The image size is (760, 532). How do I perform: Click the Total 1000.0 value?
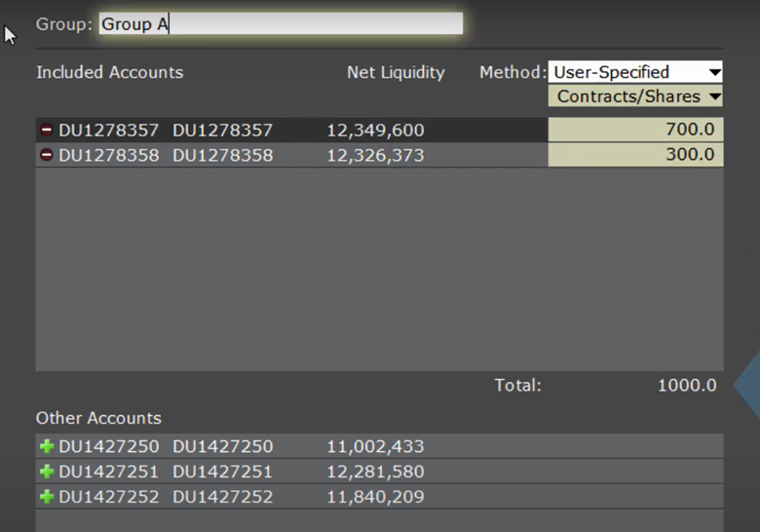point(686,385)
